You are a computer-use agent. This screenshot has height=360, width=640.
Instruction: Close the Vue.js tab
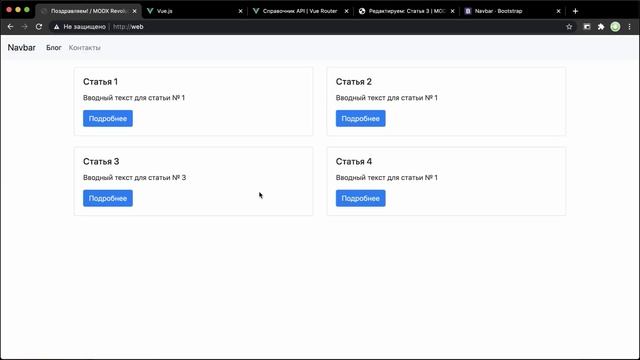[x=240, y=11]
